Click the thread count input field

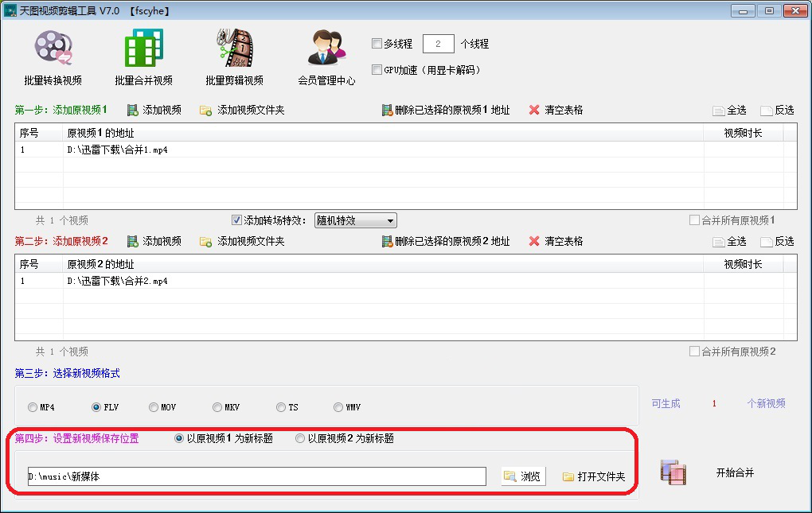[x=438, y=44]
